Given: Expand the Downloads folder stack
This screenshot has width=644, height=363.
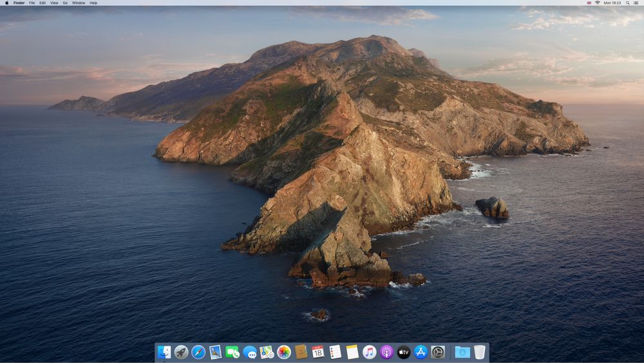Looking at the screenshot, I should pos(462,352).
